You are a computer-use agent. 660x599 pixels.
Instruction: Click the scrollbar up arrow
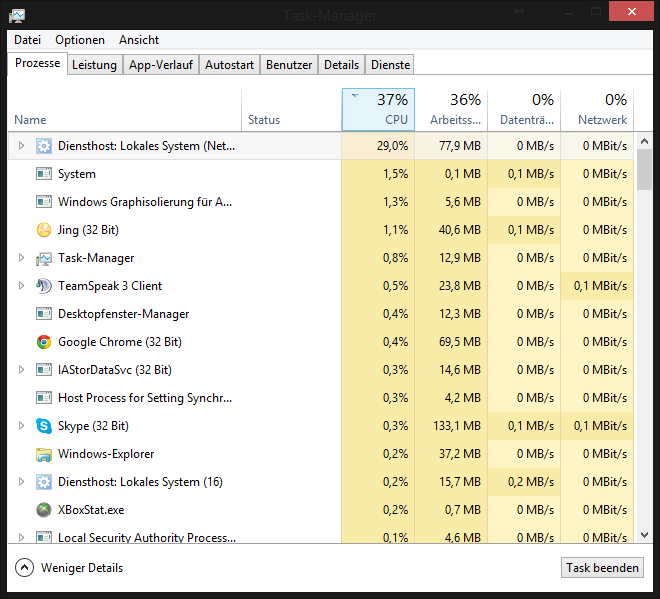(644, 141)
